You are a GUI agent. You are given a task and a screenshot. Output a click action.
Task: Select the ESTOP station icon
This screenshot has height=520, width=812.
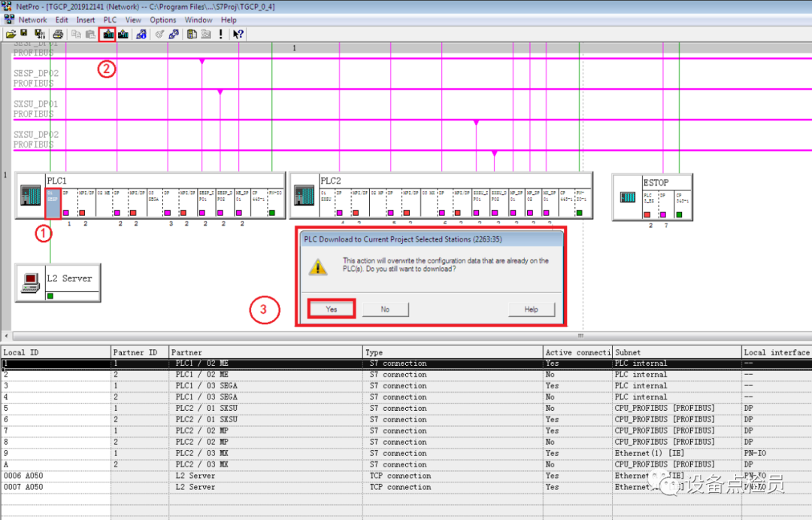628,197
